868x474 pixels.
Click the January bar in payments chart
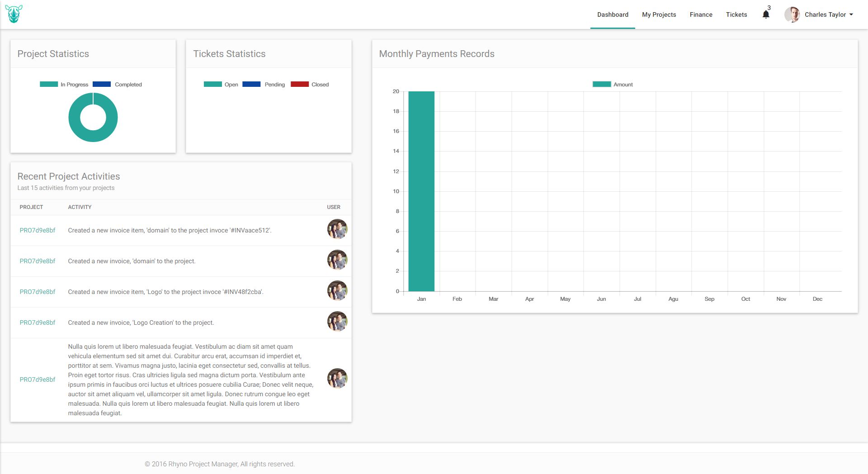[421, 190]
